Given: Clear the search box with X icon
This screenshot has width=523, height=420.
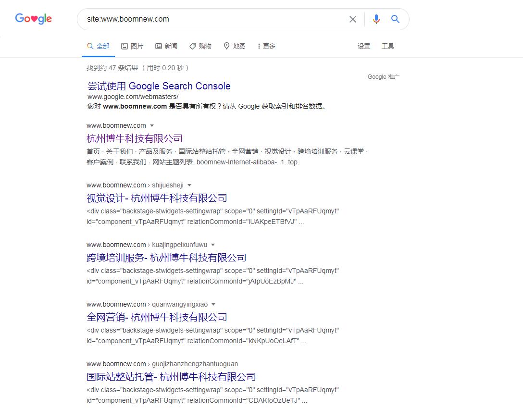Looking at the screenshot, I should point(353,19).
